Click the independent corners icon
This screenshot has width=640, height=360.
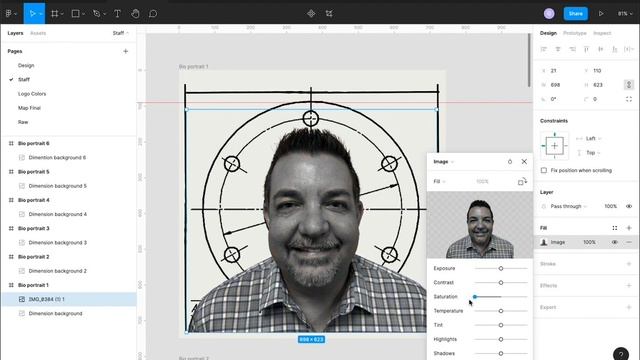click(629, 99)
